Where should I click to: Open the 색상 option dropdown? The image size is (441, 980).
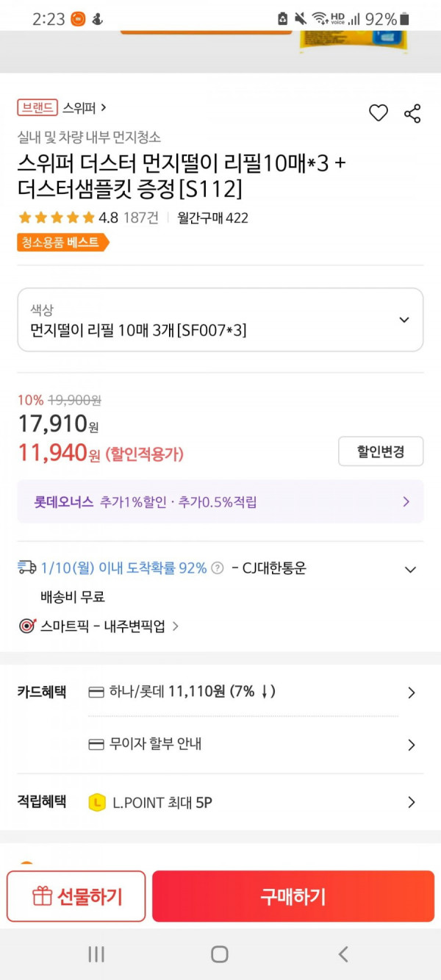(x=220, y=320)
